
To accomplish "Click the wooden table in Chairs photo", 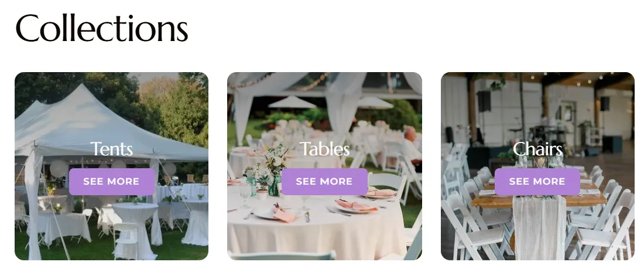I will (539, 199).
